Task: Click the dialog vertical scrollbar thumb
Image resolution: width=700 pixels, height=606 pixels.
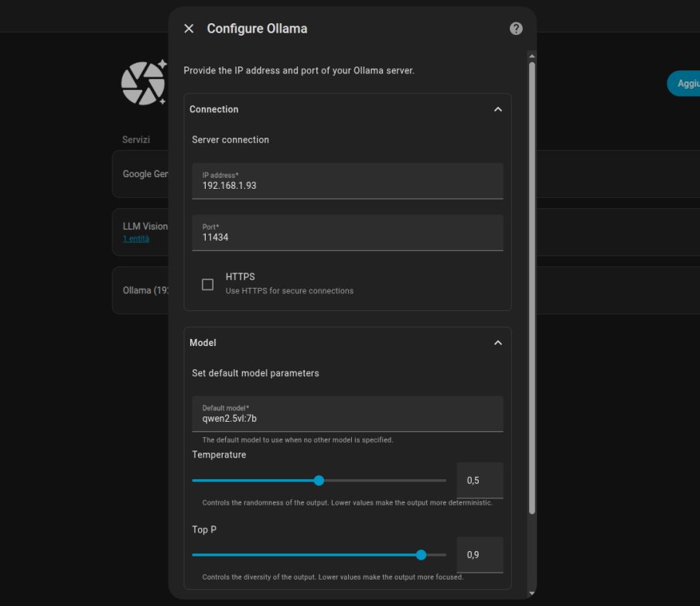Action: [531, 286]
